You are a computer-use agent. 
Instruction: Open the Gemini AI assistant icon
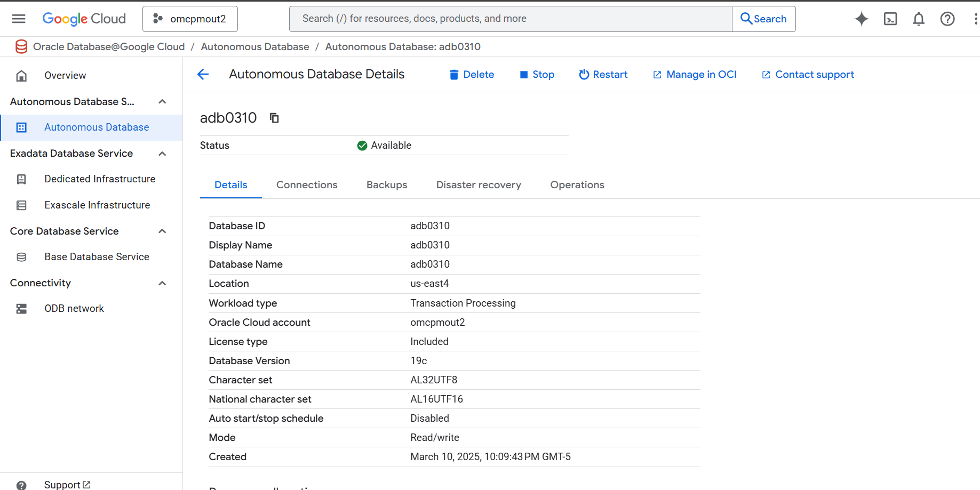861,19
